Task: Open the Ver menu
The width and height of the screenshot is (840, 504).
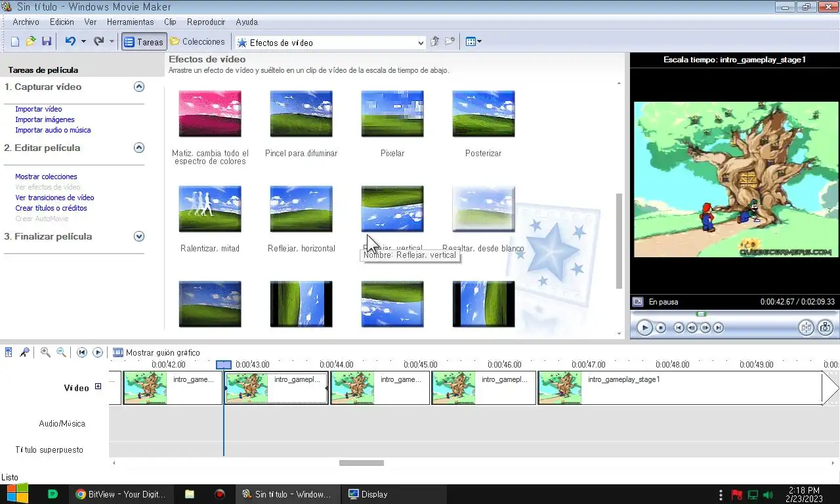Action: click(x=90, y=22)
